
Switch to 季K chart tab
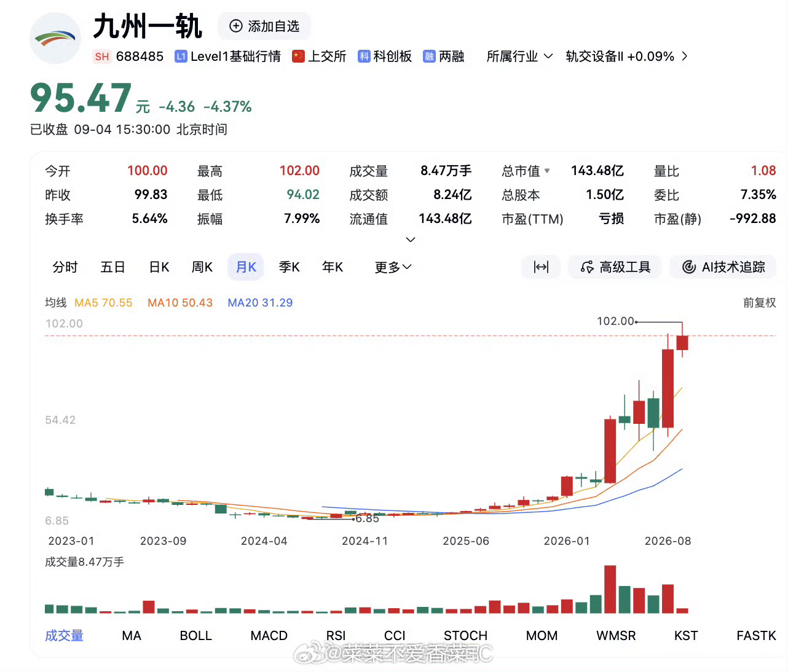tap(290, 267)
